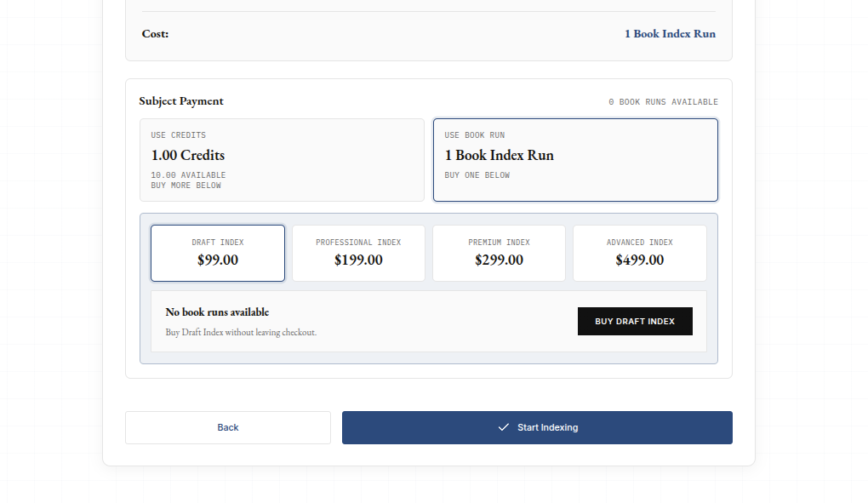
Task: Click the '1 Book Index Run' cost value
Action: (670, 34)
